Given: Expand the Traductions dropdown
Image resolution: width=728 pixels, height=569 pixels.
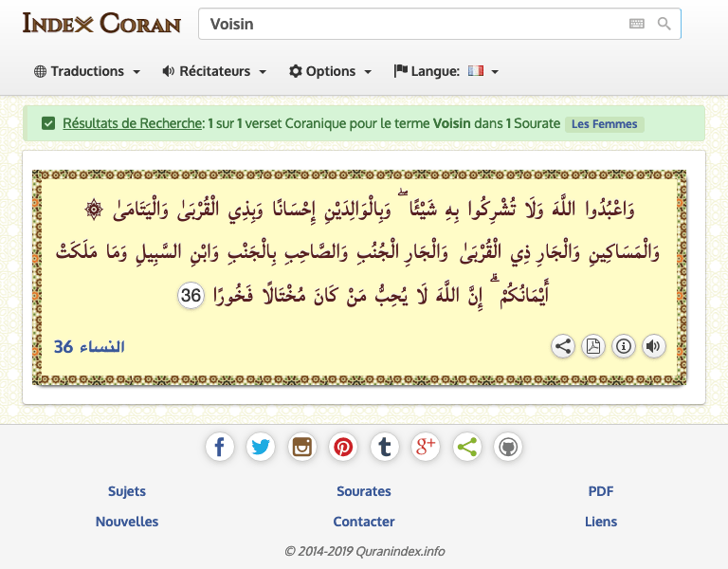Looking at the screenshot, I should click(87, 71).
